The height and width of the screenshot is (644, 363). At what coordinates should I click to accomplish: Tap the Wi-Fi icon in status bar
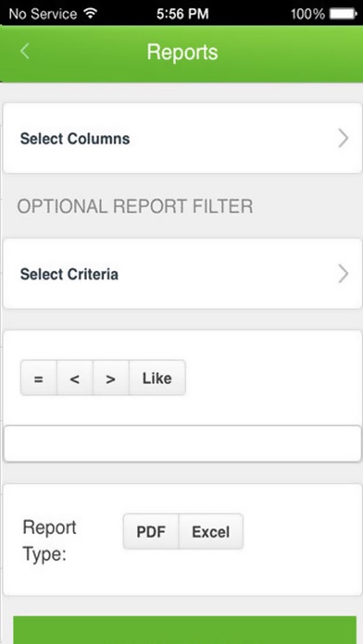(90, 14)
